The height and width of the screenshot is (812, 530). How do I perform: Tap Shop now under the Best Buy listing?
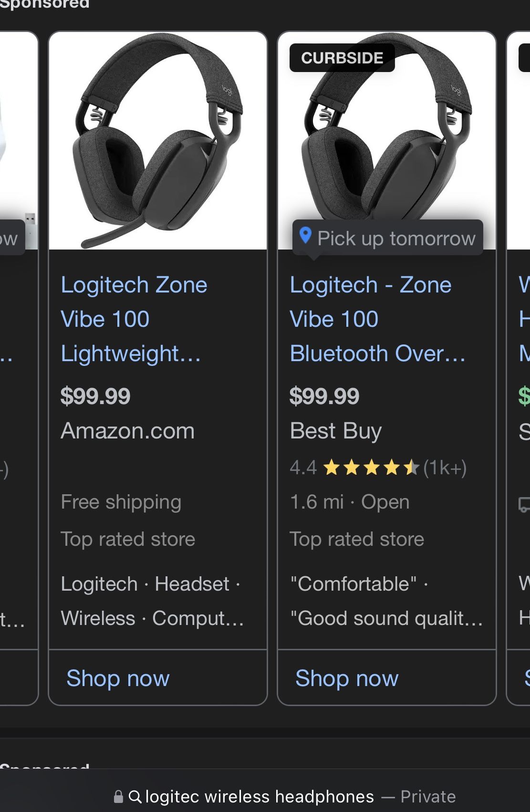(x=346, y=677)
